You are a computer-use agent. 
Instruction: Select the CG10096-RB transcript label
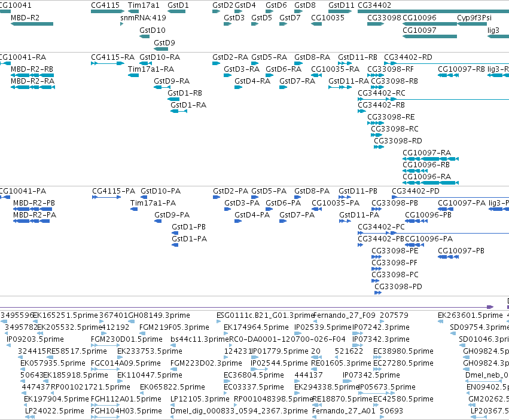[426, 165]
